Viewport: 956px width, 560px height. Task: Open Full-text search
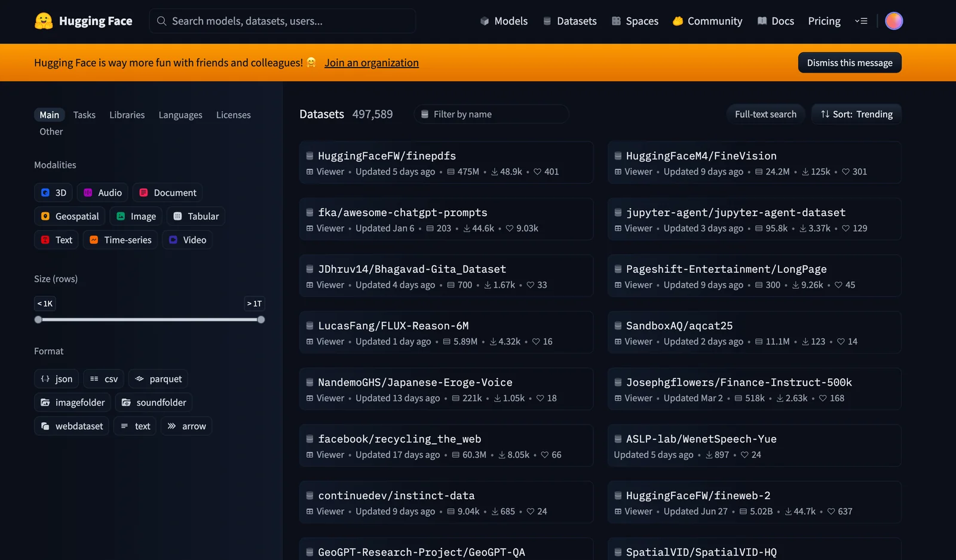coord(765,114)
